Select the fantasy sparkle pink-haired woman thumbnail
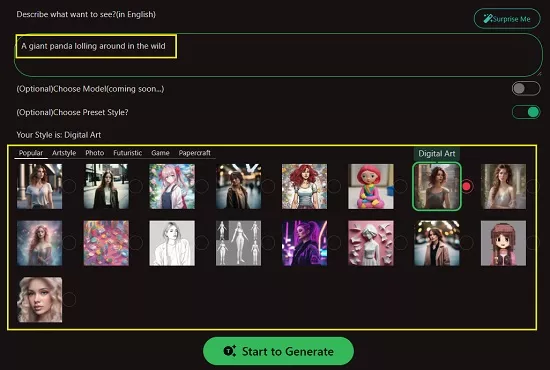Screen dimensions: 550x370 pyautogui.click(x=40, y=243)
